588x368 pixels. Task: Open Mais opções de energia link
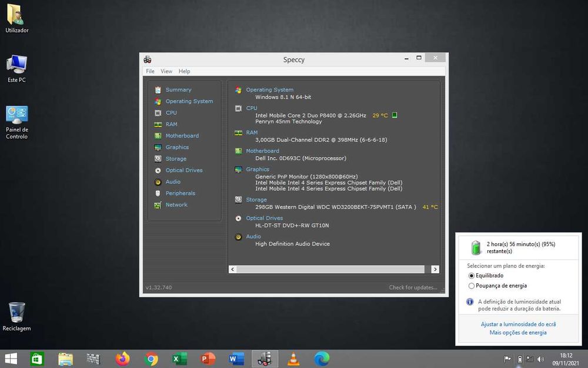point(518,333)
